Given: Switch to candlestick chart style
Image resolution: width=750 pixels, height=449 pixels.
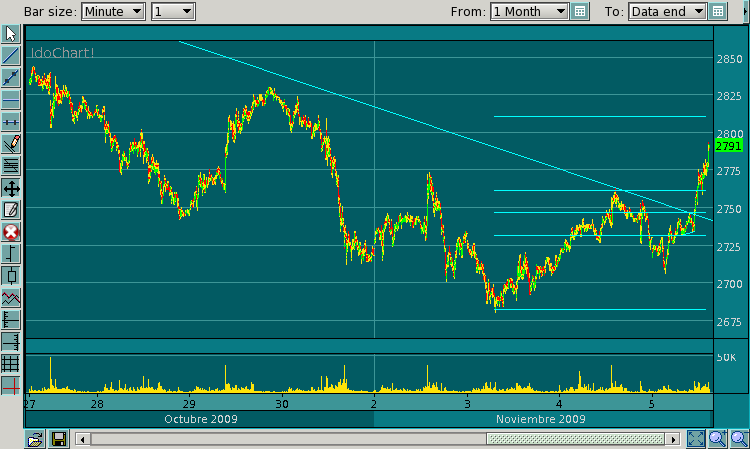Looking at the screenshot, I should point(11,276).
